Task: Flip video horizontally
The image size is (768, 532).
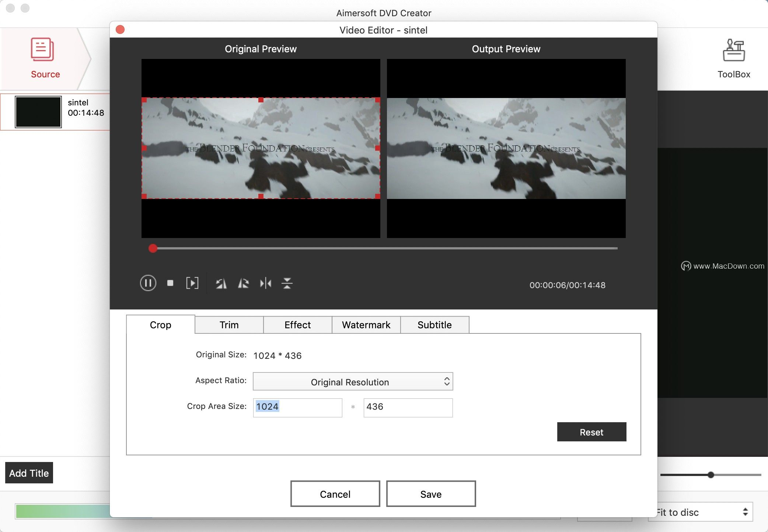Action: pos(265,283)
